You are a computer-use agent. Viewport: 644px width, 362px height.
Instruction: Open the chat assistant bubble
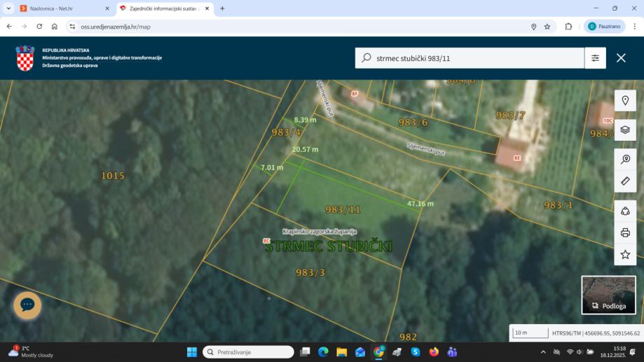[x=27, y=305]
